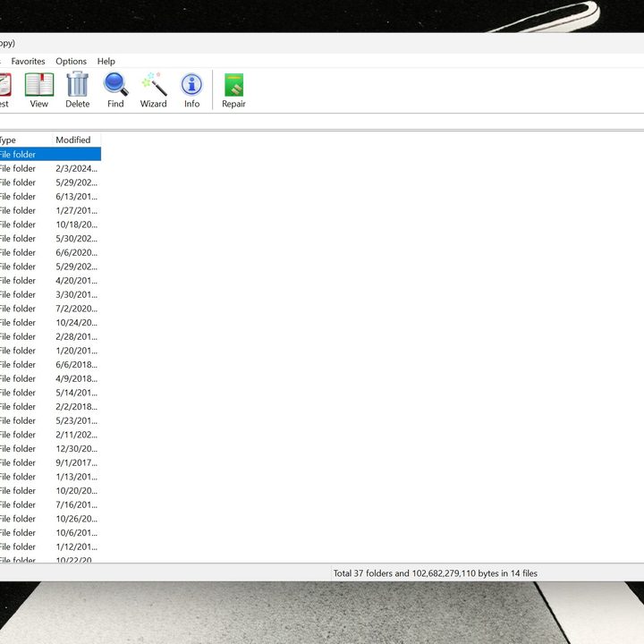Select the row modified 10/18/20...

(50, 225)
